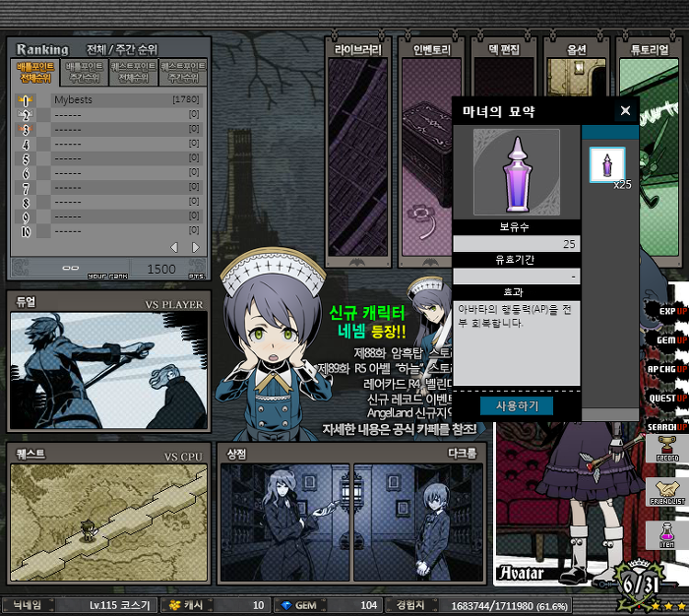Click the QUEST UP boost badge
The height and width of the screenshot is (616, 689).
click(666, 399)
